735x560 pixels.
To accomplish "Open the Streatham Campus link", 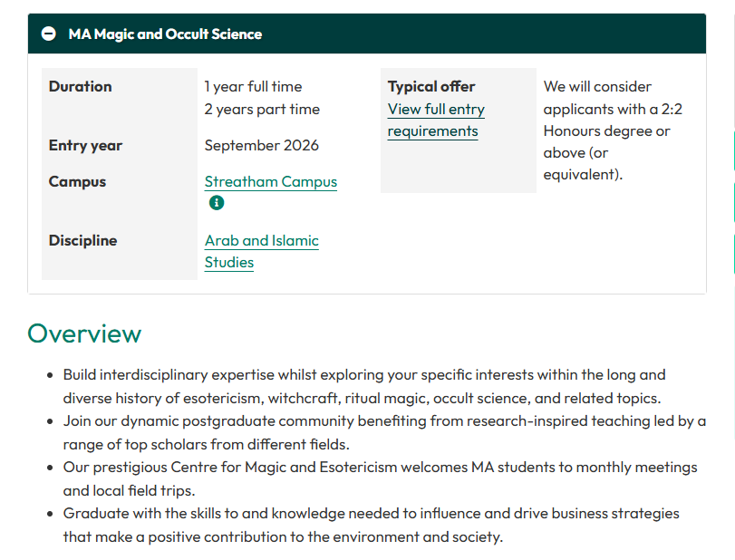I will 270,182.
